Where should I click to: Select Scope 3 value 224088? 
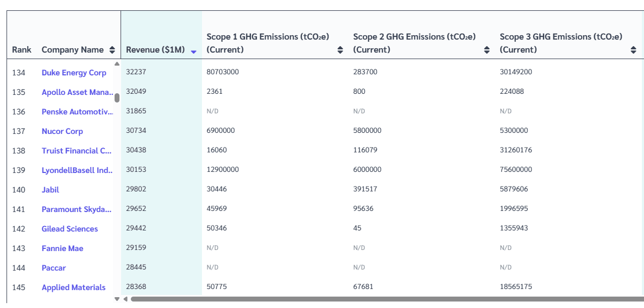[512, 92]
